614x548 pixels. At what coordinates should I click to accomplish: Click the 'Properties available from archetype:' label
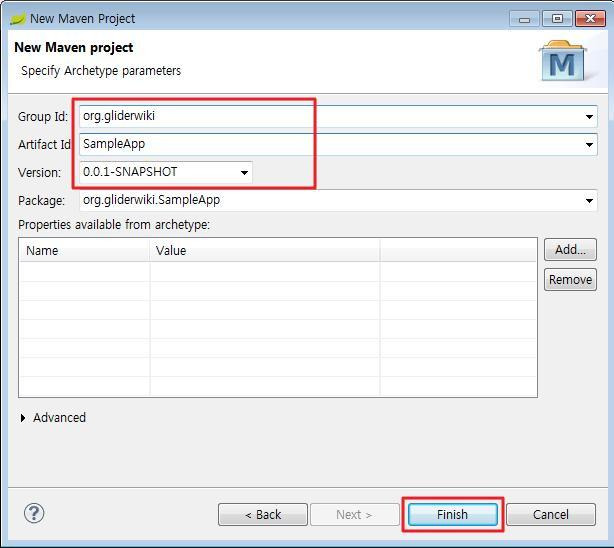(x=114, y=225)
